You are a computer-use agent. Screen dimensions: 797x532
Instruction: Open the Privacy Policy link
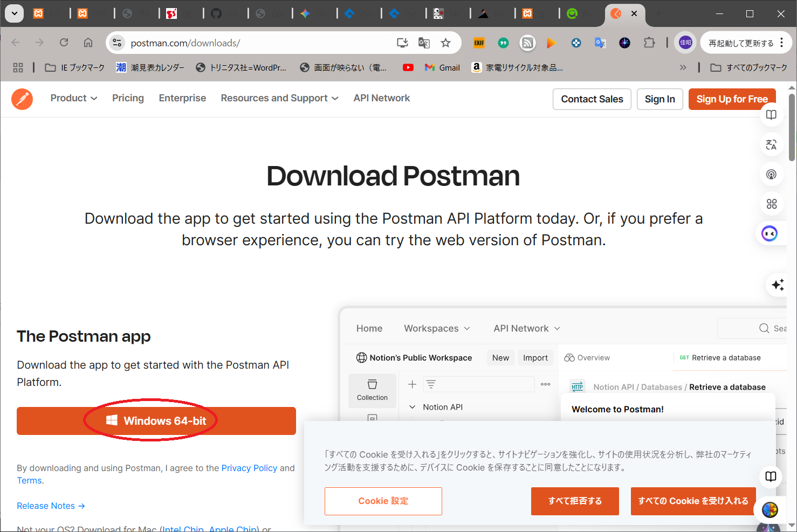point(249,468)
